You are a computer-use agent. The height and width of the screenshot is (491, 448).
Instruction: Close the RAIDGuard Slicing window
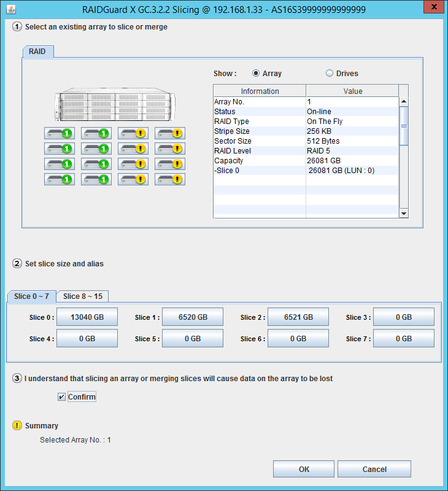point(434,7)
